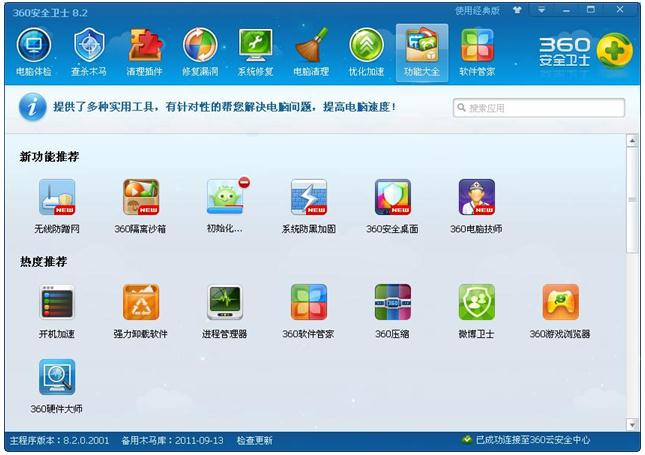The width and height of the screenshot is (645, 455).
Task: Open title bar dropdown menu arrow
Action: (x=542, y=10)
